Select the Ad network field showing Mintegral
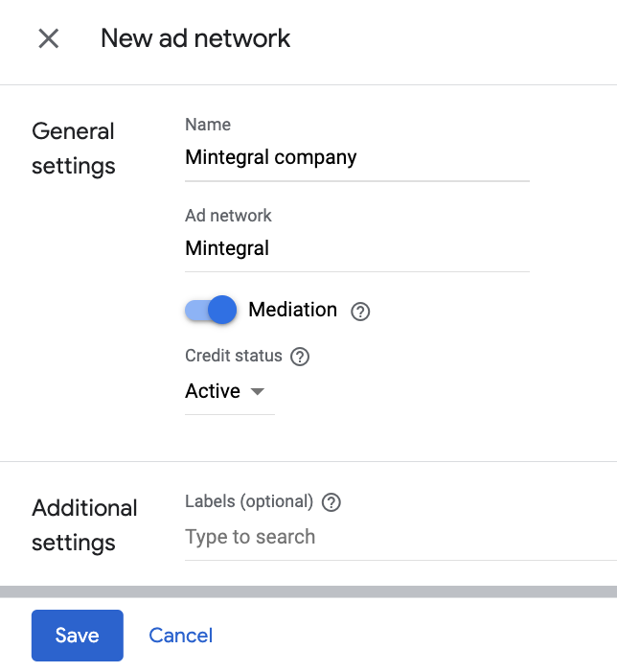617x672 pixels. pos(356,249)
